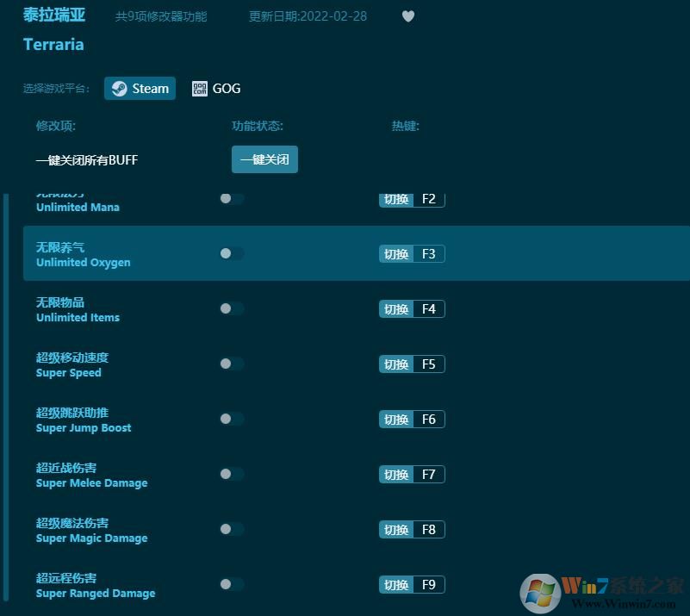Viewport: 690px width, 616px height.
Task: Click the F6 hotkey field
Action: 429,420
